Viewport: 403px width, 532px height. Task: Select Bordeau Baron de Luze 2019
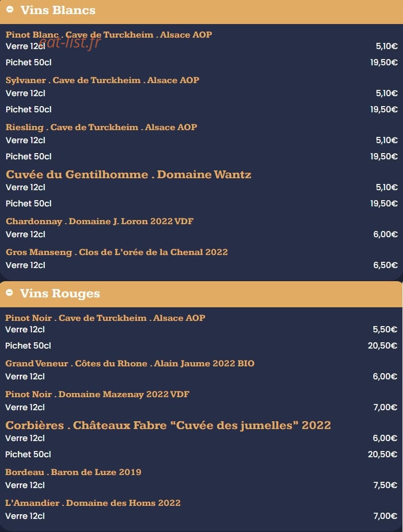click(x=73, y=472)
